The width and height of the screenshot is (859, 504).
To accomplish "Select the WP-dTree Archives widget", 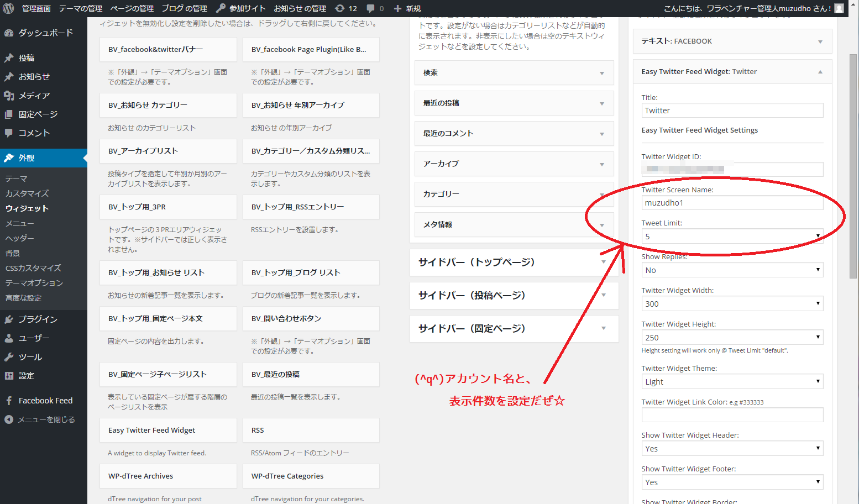I will click(x=168, y=476).
